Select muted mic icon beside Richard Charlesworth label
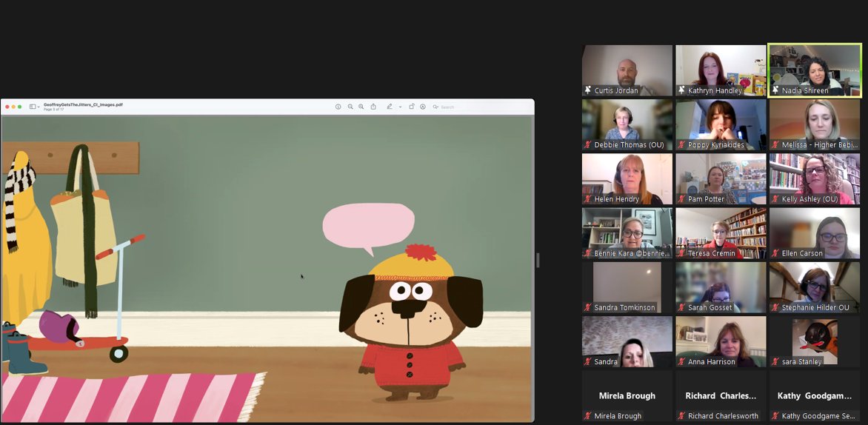The image size is (868, 425). coord(681,415)
